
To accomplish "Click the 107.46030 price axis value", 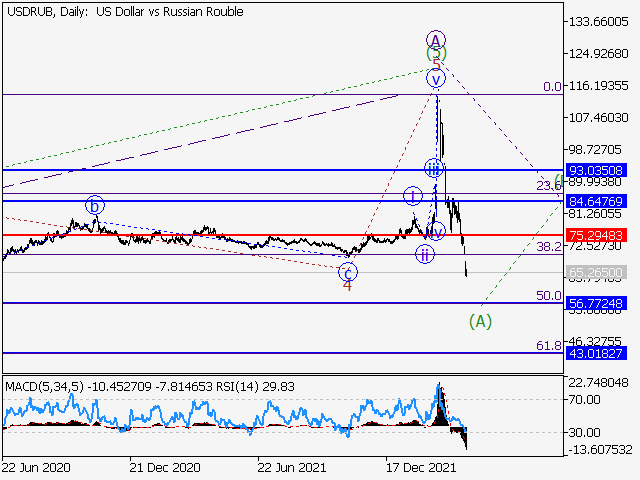I will click(x=598, y=118).
